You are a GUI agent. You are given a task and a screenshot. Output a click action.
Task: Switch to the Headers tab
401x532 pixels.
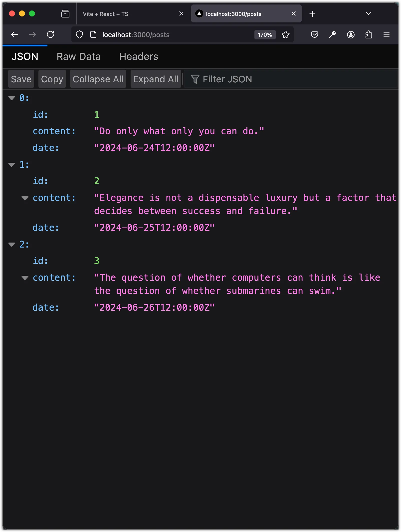[x=139, y=57]
